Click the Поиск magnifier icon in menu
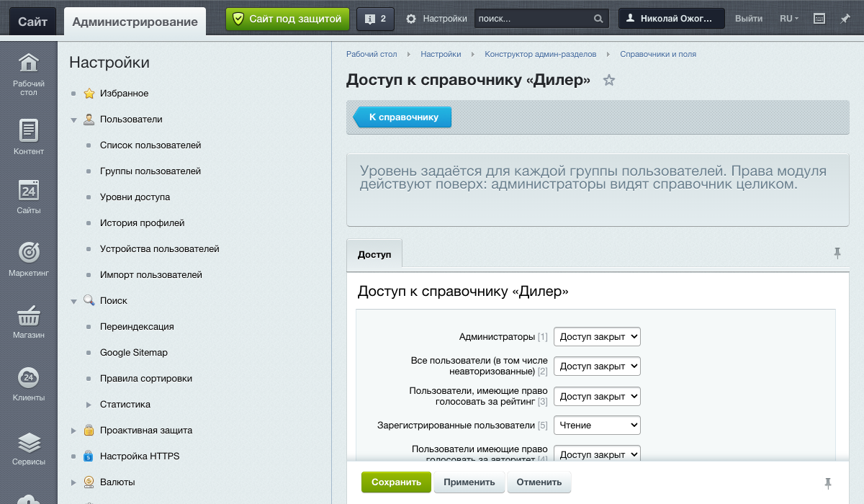 coord(89,301)
